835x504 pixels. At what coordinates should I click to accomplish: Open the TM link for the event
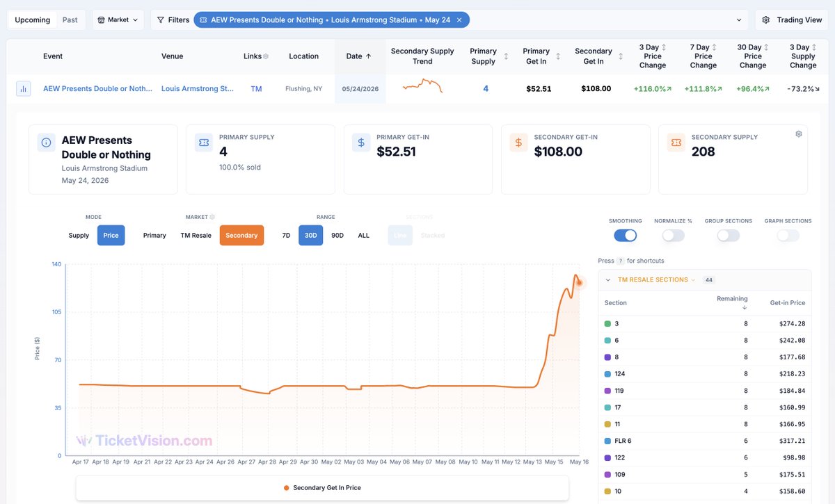pos(256,89)
